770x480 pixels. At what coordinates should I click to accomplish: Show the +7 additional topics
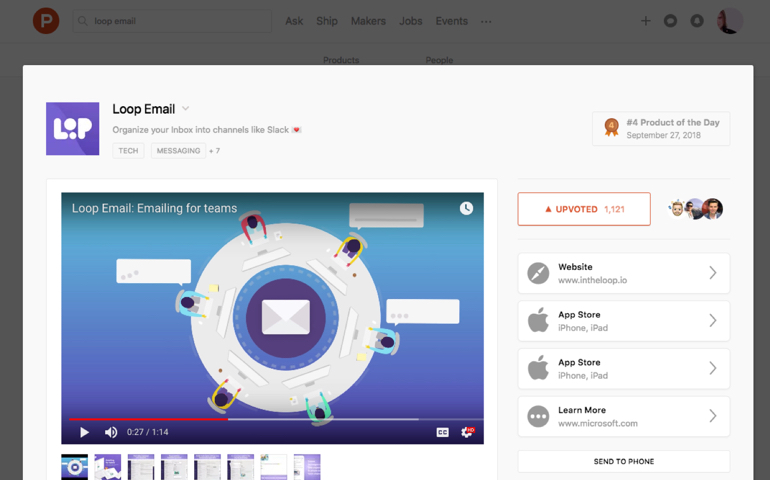[x=215, y=151]
